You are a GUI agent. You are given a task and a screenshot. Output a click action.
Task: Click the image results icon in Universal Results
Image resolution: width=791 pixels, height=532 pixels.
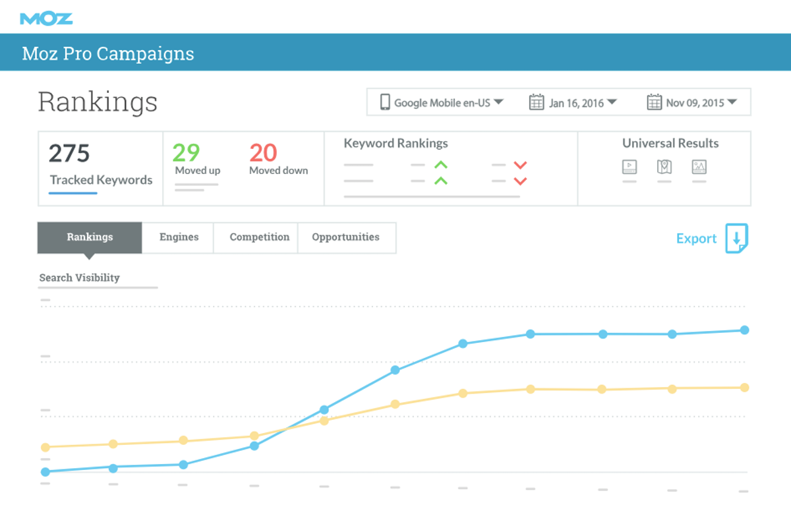699,167
